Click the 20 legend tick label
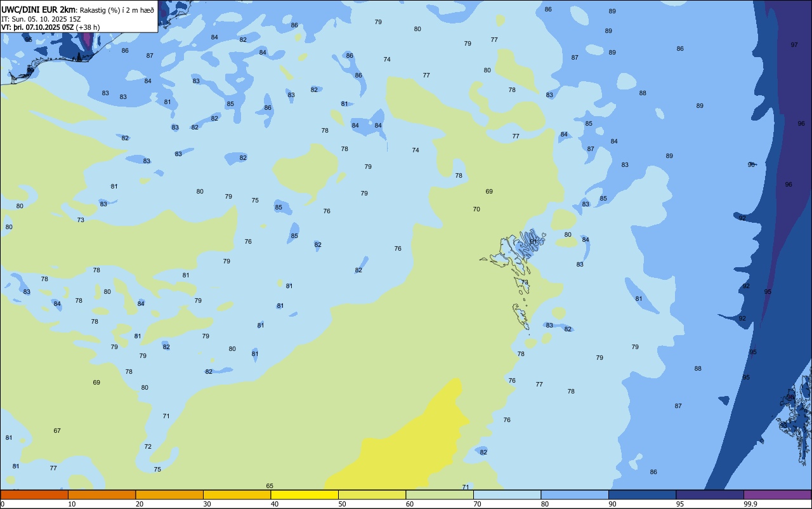 [x=140, y=504]
